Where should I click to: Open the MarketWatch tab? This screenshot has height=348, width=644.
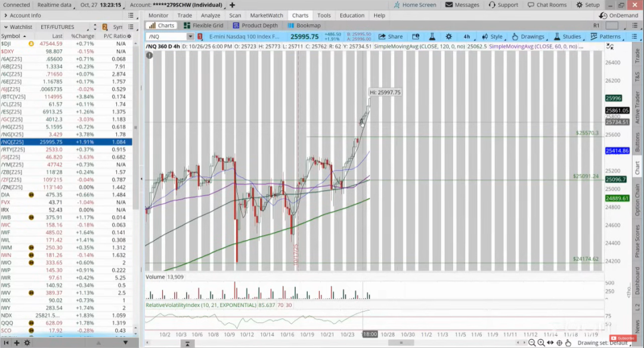(x=267, y=15)
